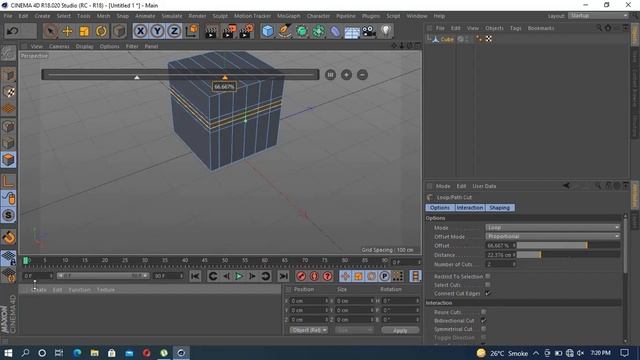
Task: Open the Layout Startup dropdown
Action: point(598,16)
